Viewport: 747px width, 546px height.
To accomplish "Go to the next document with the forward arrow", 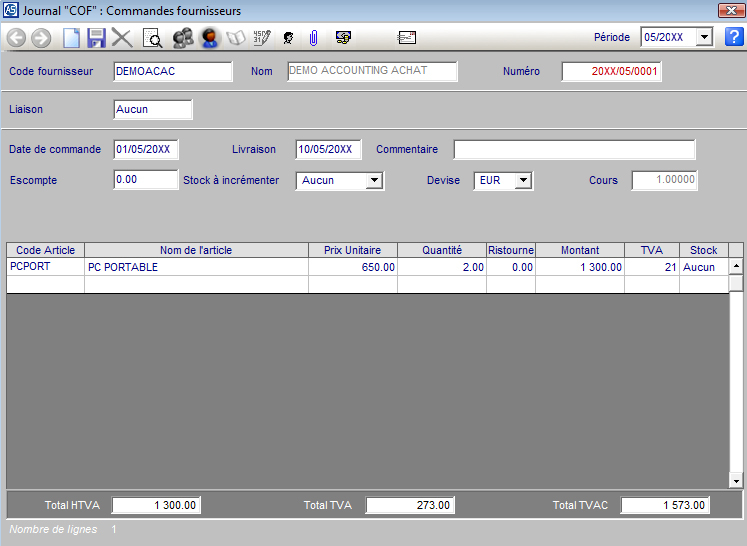I will pyautogui.click(x=41, y=38).
